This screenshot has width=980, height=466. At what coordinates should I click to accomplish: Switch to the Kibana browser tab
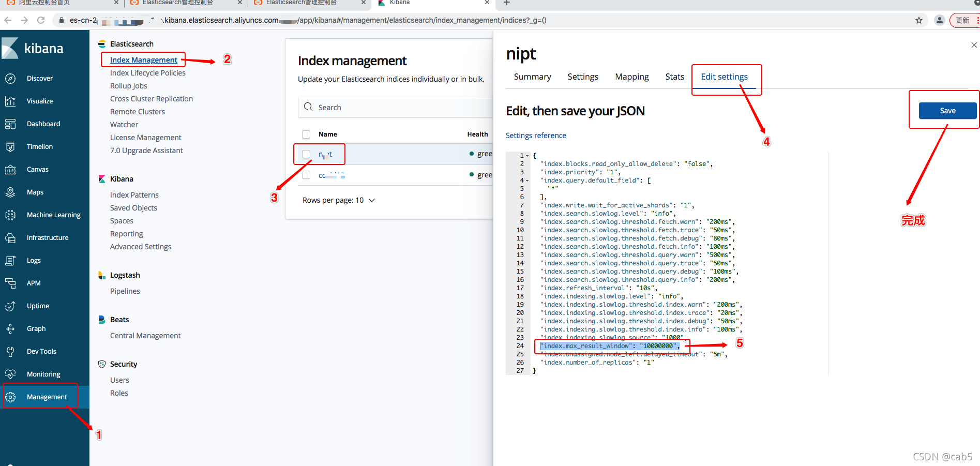click(433, 3)
